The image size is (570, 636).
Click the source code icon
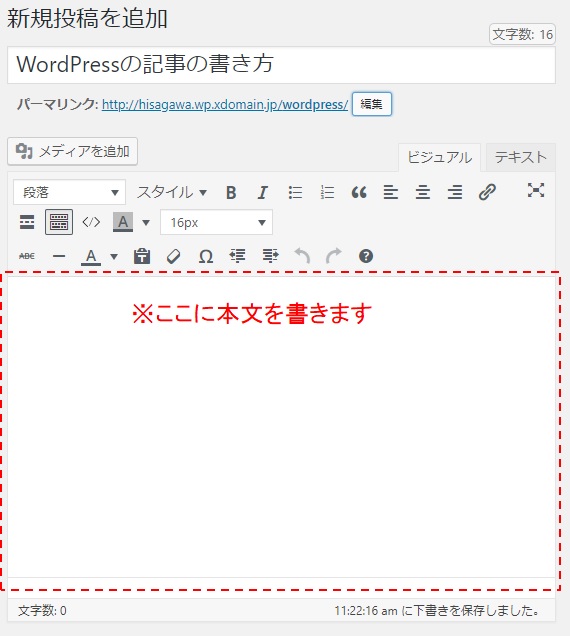click(x=91, y=222)
